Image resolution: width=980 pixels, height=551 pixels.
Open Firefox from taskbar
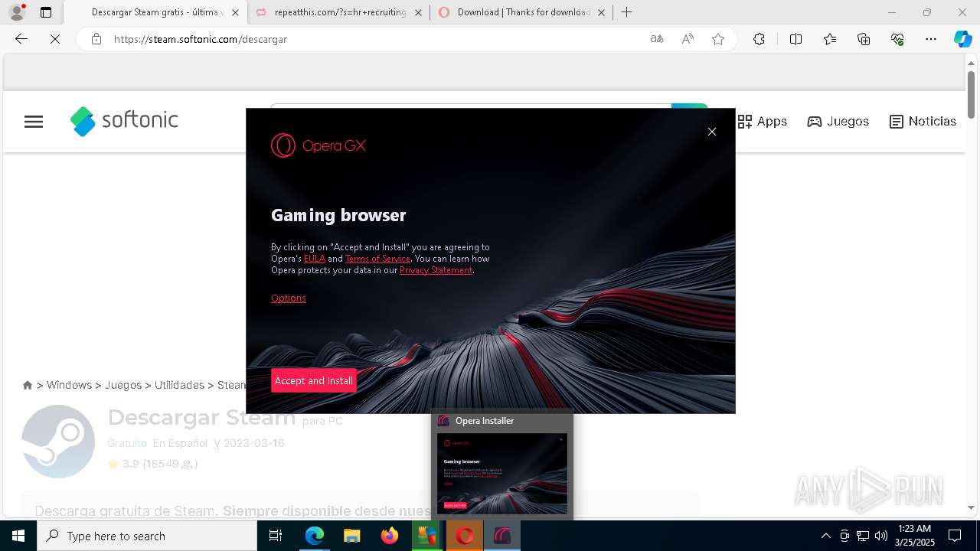point(390,536)
